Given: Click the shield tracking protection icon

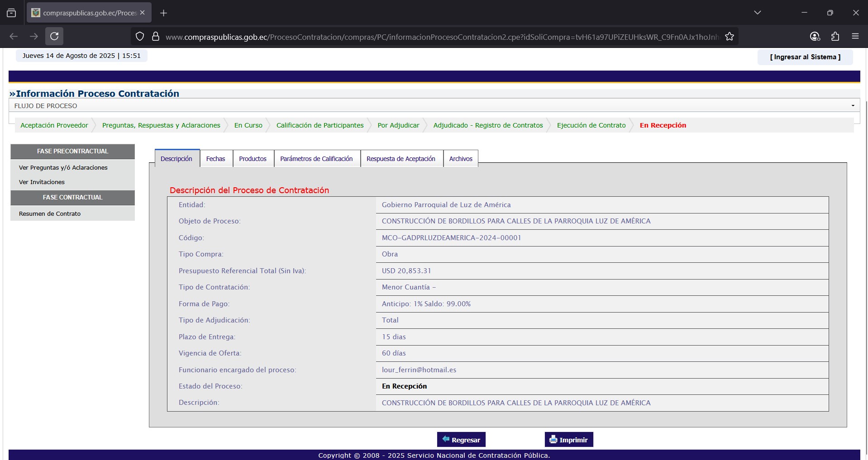Looking at the screenshot, I should [x=140, y=37].
